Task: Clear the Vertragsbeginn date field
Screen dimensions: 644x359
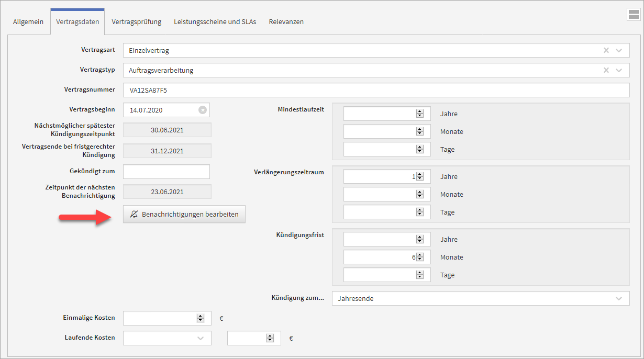Action: [203, 110]
